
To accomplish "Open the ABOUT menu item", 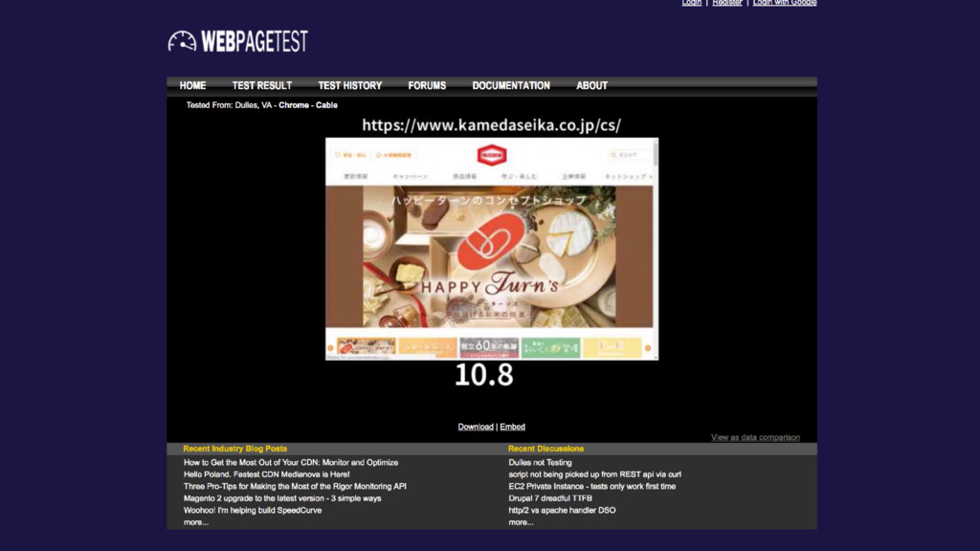I will [x=591, y=85].
